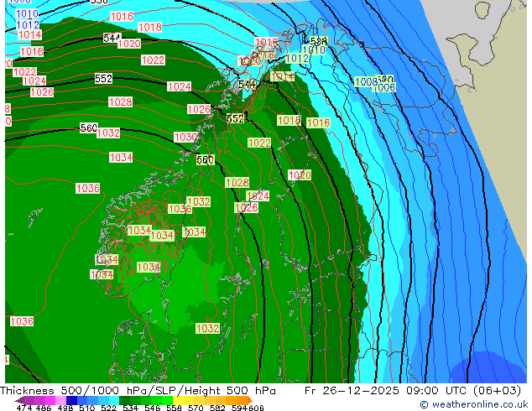Click the legend value '522'
532x411 pixels.
pyautogui.click(x=108, y=408)
